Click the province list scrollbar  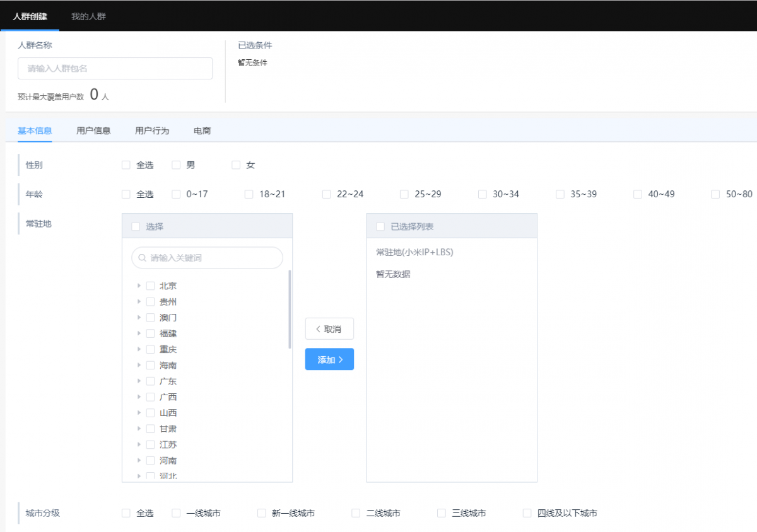click(x=290, y=309)
